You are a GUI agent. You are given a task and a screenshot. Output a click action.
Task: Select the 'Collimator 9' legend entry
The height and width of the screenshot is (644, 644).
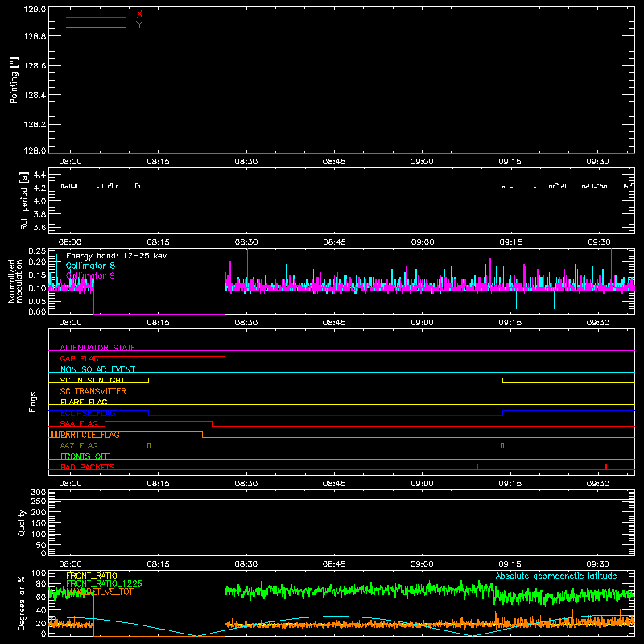[x=90, y=275]
